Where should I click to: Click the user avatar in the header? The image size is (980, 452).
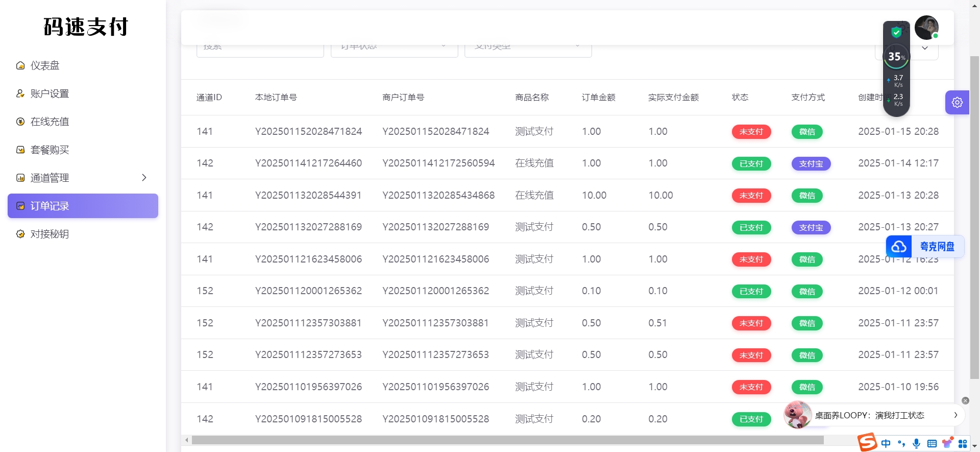tap(926, 28)
